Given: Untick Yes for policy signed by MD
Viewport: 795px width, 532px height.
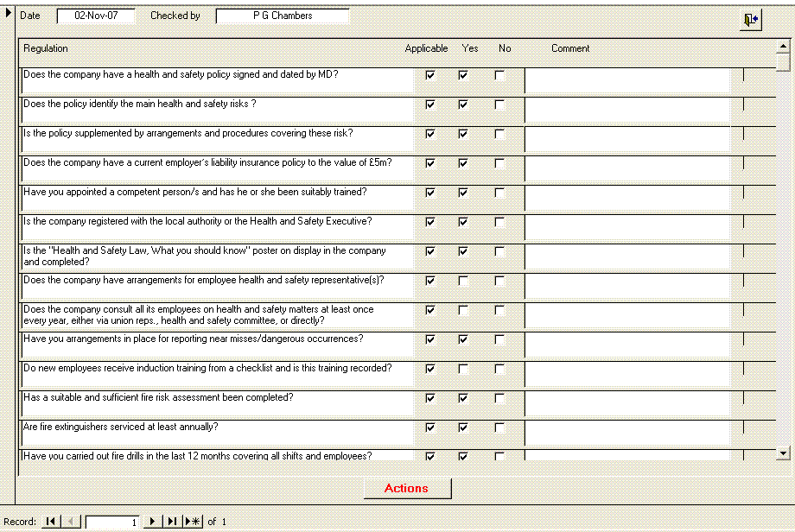Looking at the screenshot, I should click(x=463, y=75).
